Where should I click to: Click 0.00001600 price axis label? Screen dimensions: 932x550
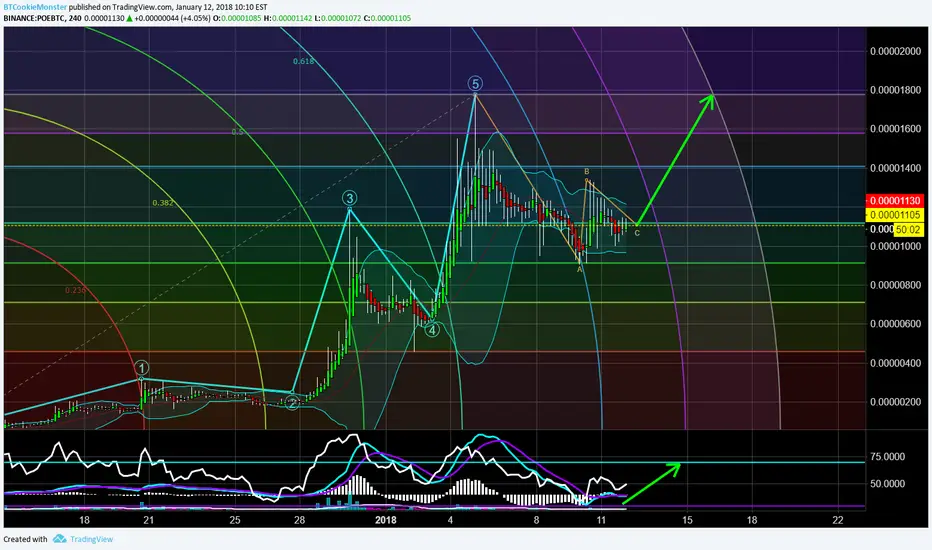[x=895, y=129]
